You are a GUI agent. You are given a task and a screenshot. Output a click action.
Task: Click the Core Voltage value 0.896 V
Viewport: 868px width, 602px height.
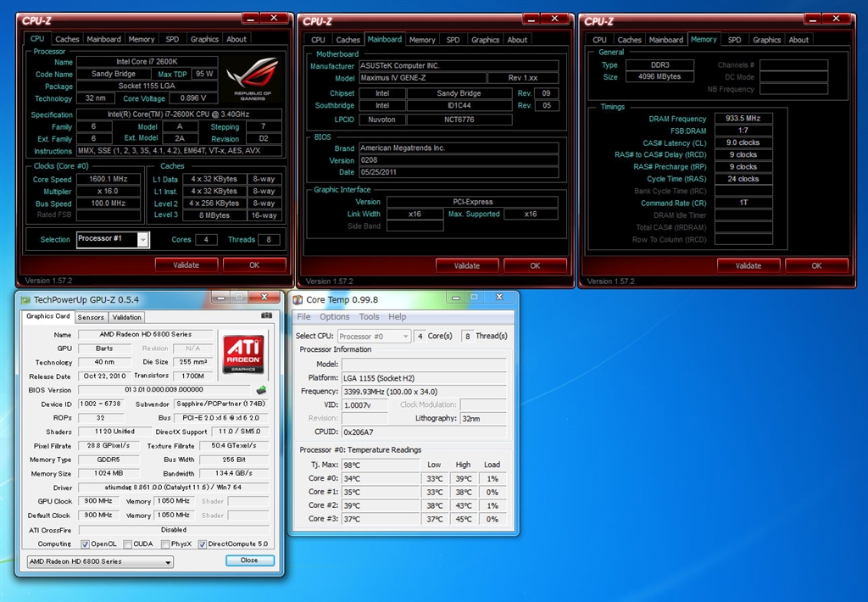pos(194,98)
